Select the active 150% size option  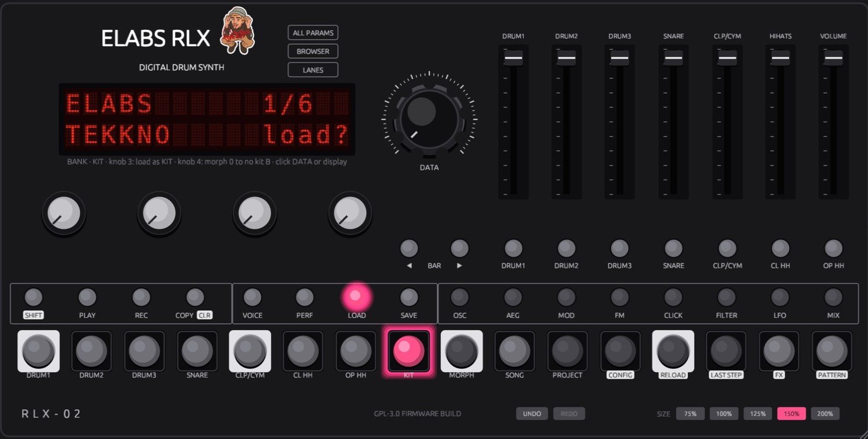click(791, 414)
